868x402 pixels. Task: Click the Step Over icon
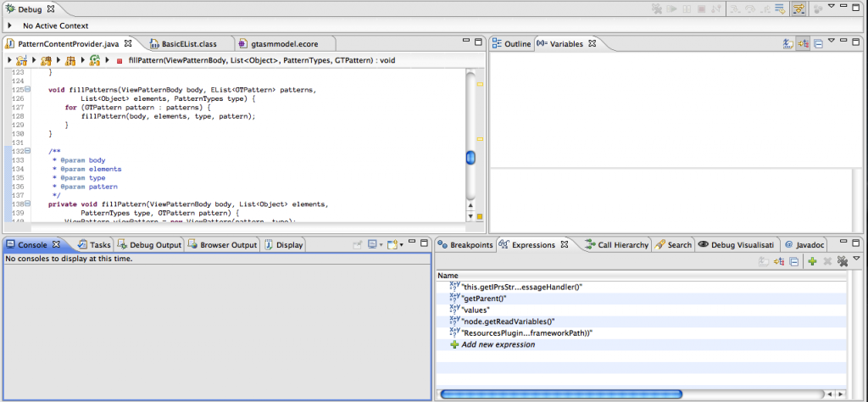[x=751, y=8]
